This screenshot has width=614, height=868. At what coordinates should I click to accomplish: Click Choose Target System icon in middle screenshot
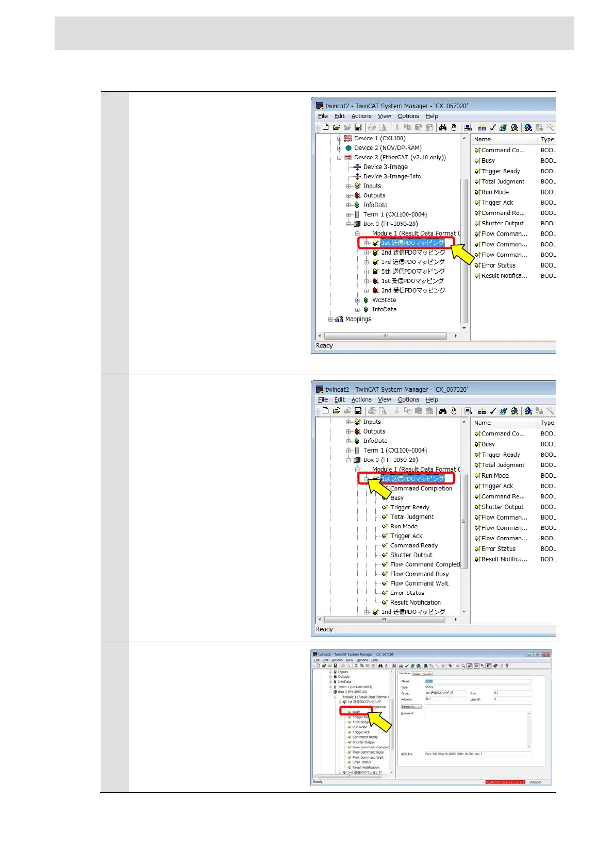pyautogui.click(x=468, y=411)
